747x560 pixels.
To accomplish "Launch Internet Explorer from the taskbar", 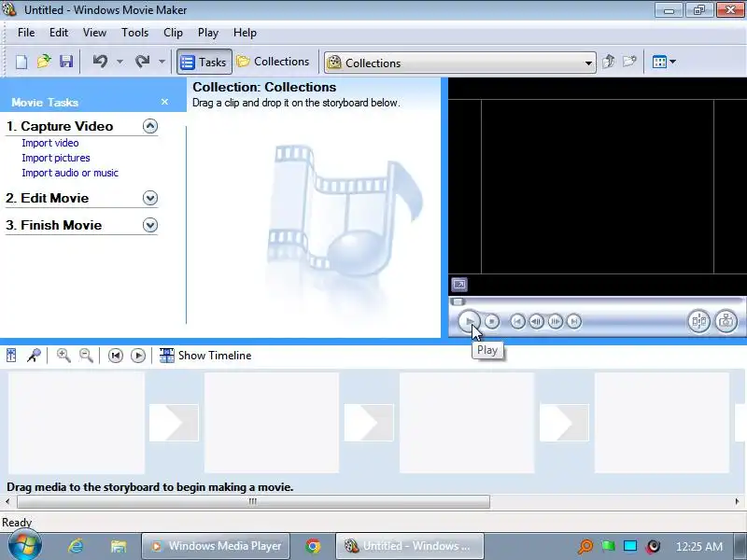I will point(76,546).
